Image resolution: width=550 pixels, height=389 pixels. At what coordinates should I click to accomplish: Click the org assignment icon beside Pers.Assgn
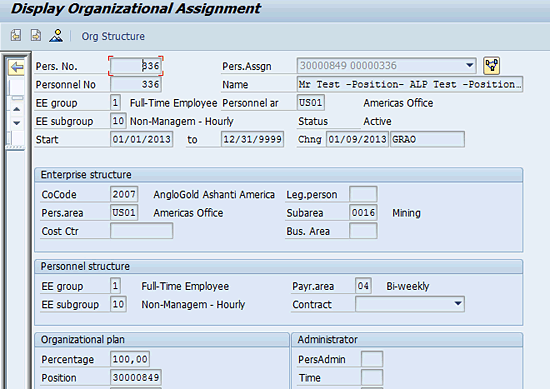491,66
